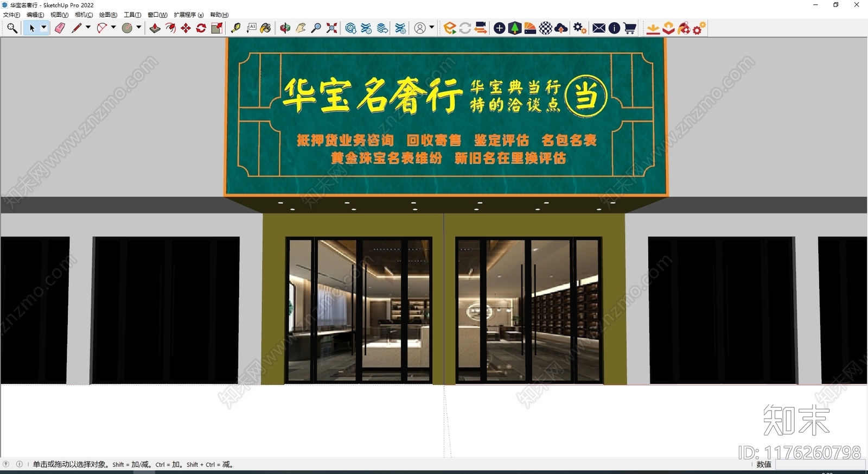Click the red paint bucket plugin icon
This screenshot has height=474, width=868.
pyautogui.click(x=684, y=28)
